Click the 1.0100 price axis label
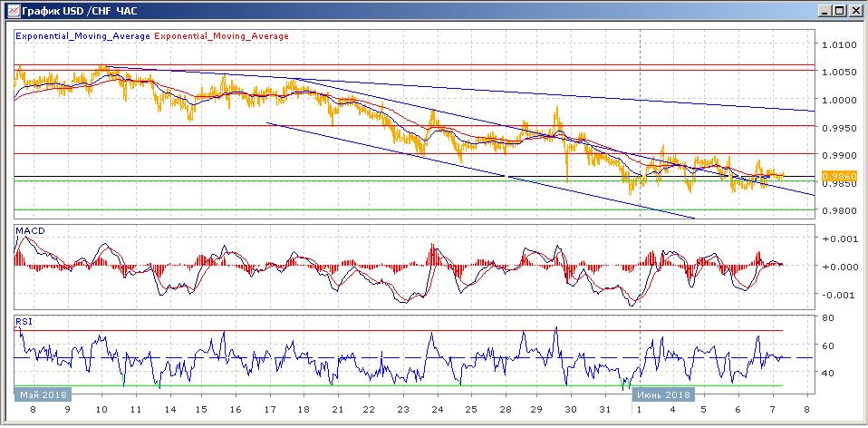 pyautogui.click(x=838, y=44)
